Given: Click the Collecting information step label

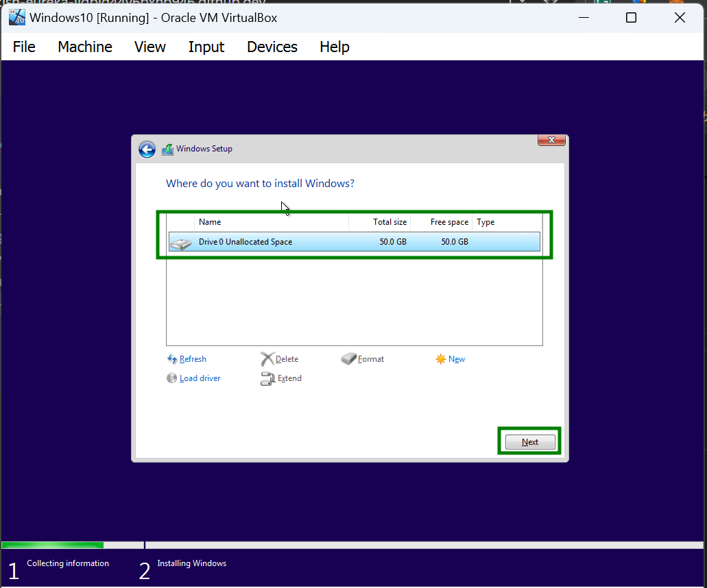Looking at the screenshot, I should (x=68, y=563).
